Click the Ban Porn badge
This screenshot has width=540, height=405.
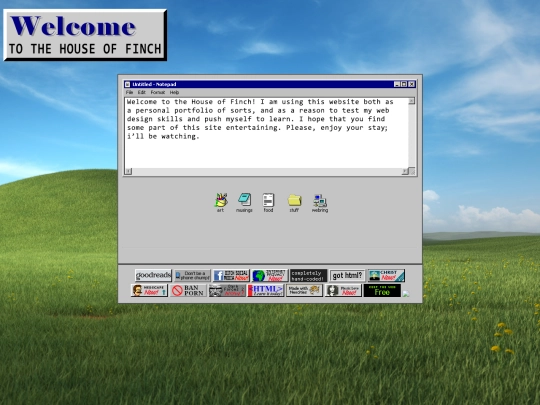click(188, 290)
